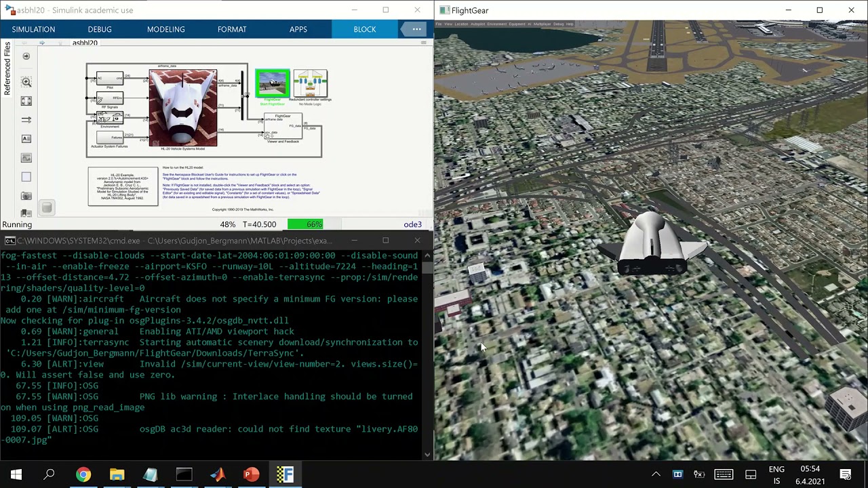Open the File menu in FlightGear

pos(439,24)
